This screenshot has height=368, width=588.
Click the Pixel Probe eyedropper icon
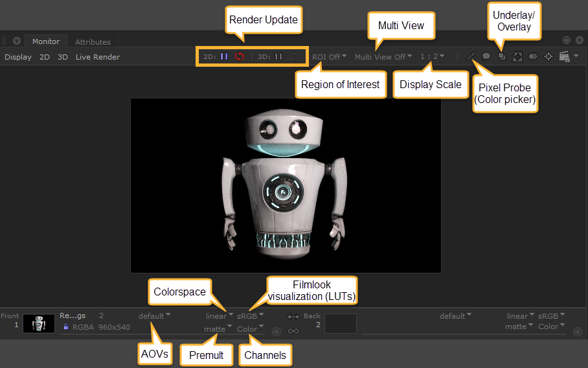(471, 56)
